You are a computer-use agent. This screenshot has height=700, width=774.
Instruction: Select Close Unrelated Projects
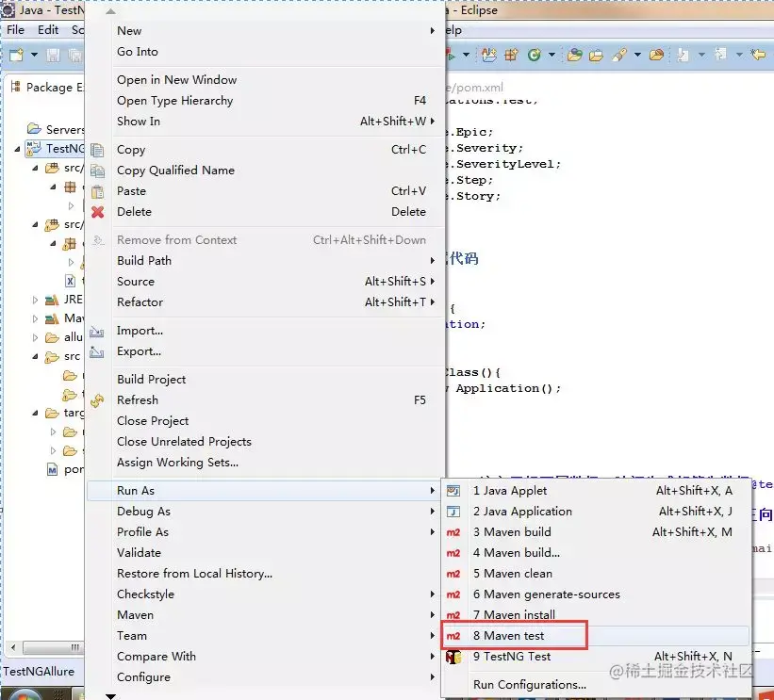pos(266,442)
